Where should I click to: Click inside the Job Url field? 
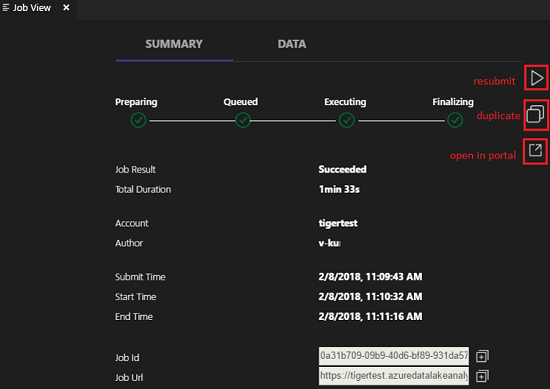click(394, 376)
